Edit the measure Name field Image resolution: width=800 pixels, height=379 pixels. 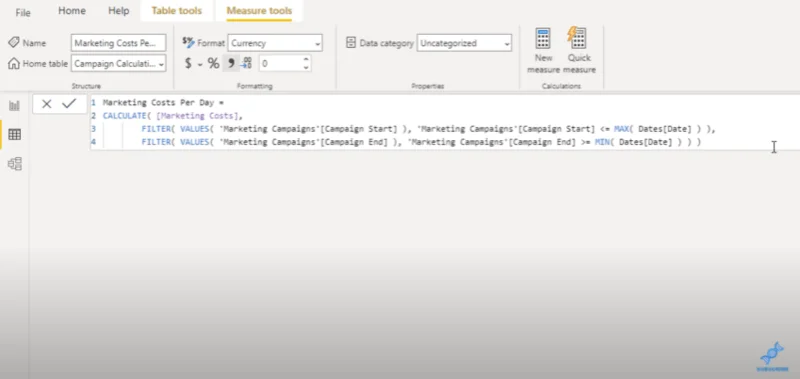(118, 43)
